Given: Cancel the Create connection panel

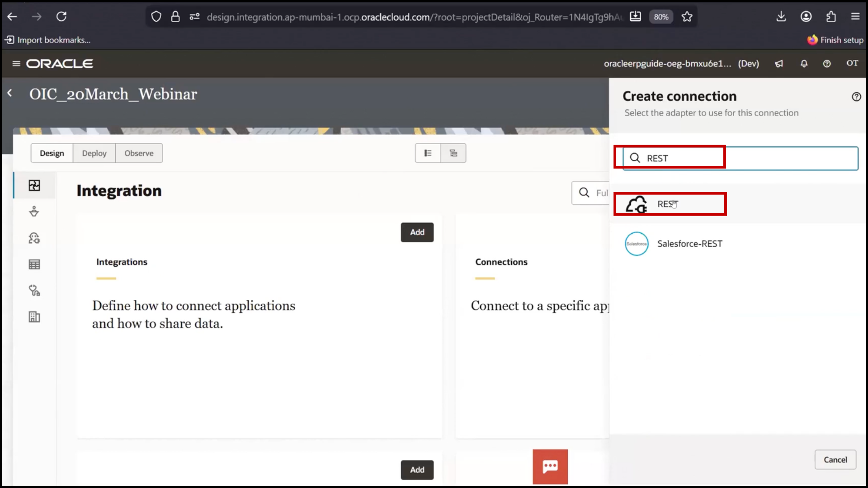Looking at the screenshot, I should point(835,460).
